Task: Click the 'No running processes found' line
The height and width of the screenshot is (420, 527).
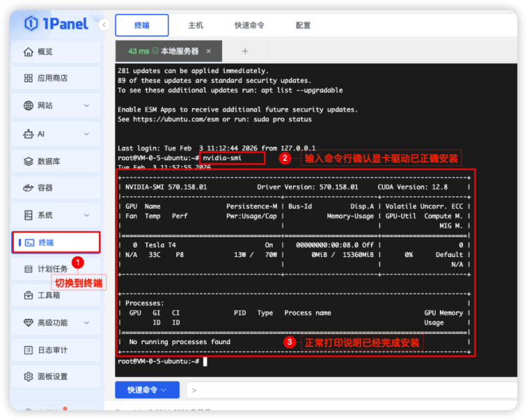Action: click(x=179, y=342)
